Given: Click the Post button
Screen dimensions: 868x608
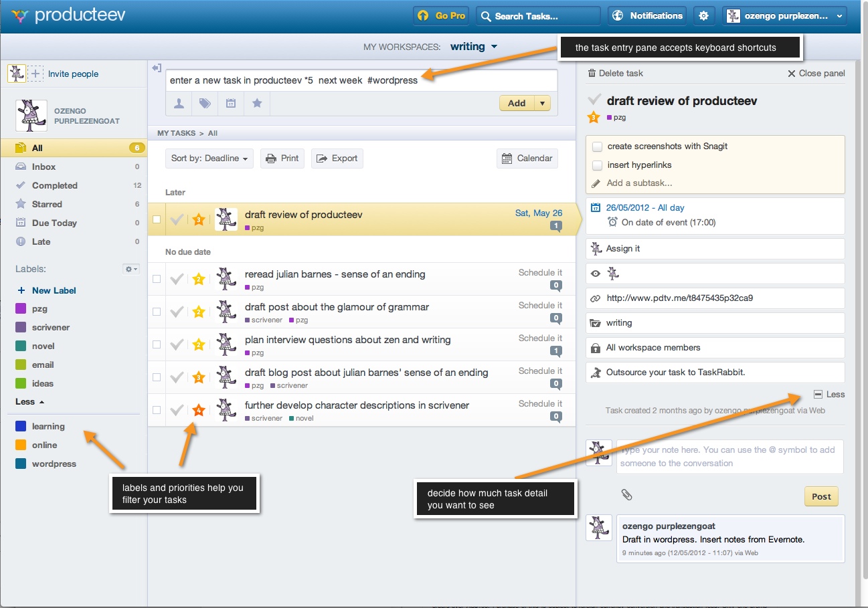Looking at the screenshot, I should 821,496.
